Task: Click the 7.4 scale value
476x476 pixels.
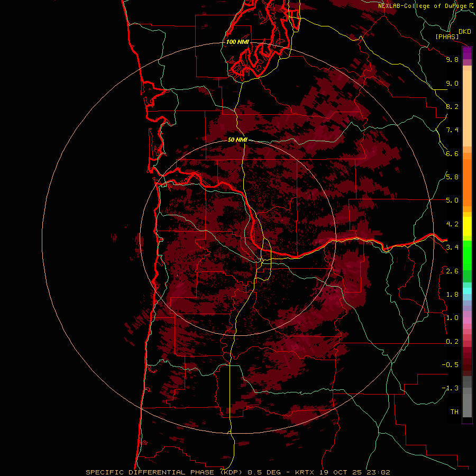Action: coord(452,130)
